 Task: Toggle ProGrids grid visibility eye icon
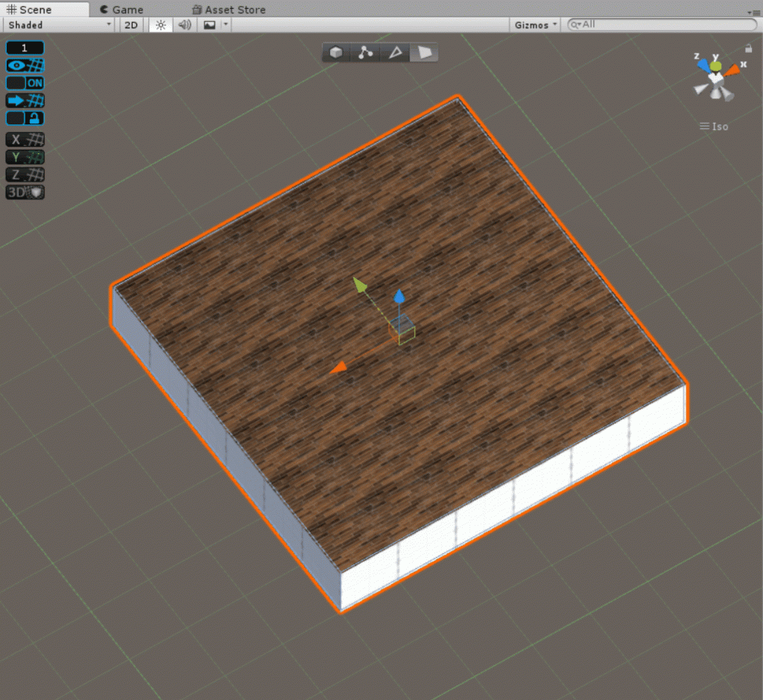[x=16, y=65]
